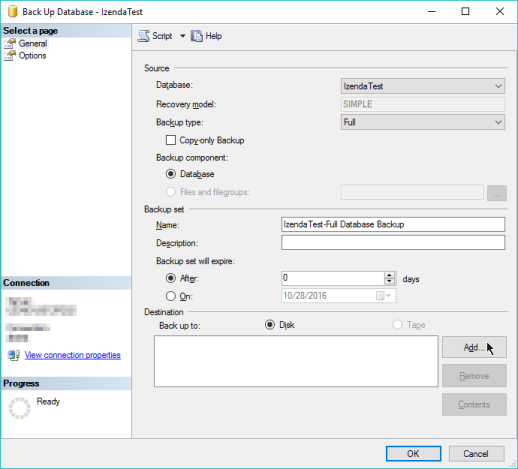Click the connection properties icon
518x469 pixels.
(x=14, y=355)
